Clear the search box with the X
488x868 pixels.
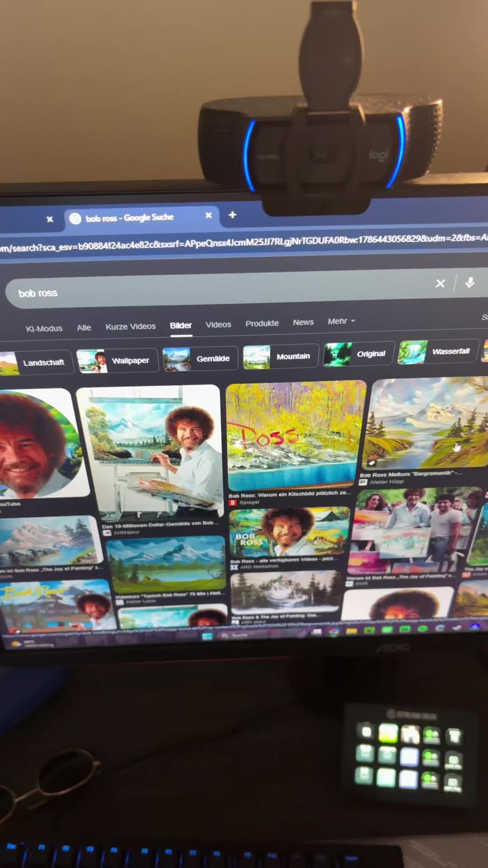(x=440, y=283)
